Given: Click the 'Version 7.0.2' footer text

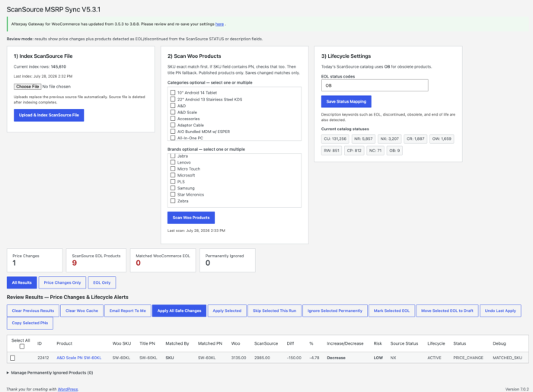Looking at the screenshot, I should [x=517, y=389].
